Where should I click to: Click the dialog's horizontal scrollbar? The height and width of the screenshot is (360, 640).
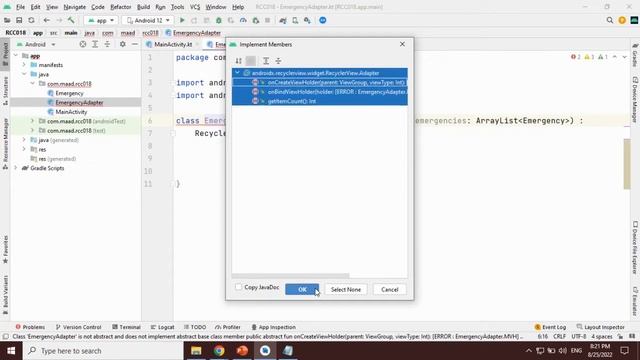click(x=291, y=276)
